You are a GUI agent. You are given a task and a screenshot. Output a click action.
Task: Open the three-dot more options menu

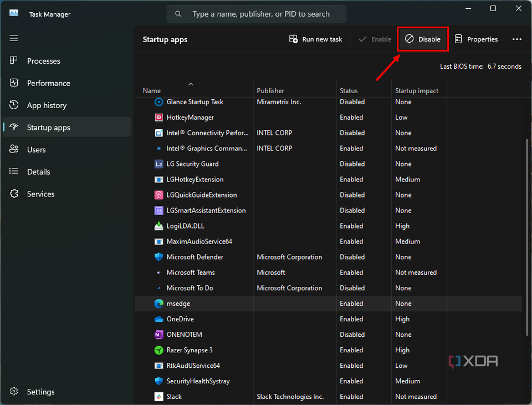[516, 39]
